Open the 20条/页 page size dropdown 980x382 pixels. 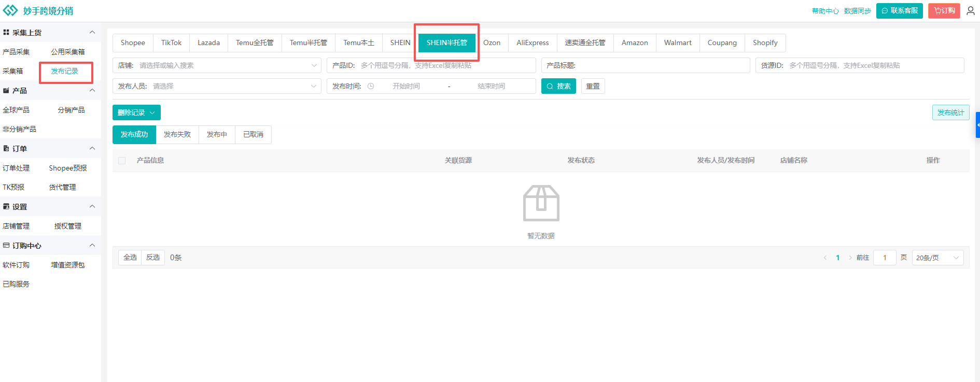pyautogui.click(x=937, y=258)
